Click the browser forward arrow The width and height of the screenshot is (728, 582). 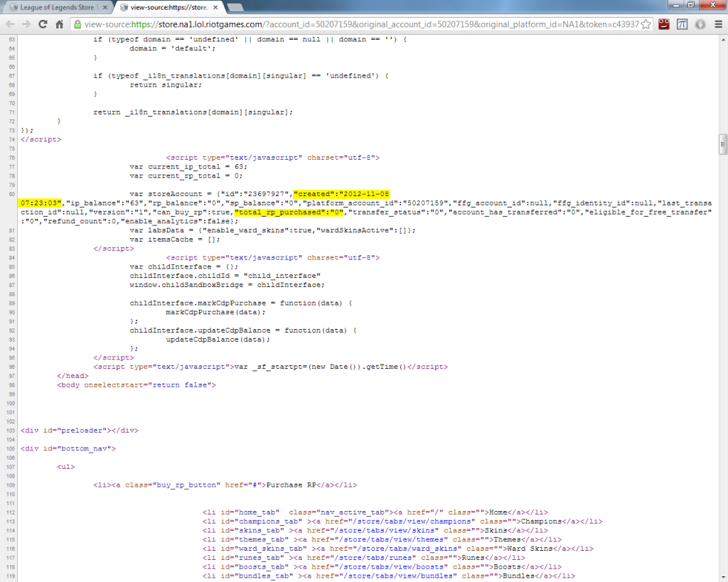pyautogui.click(x=27, y=23)
